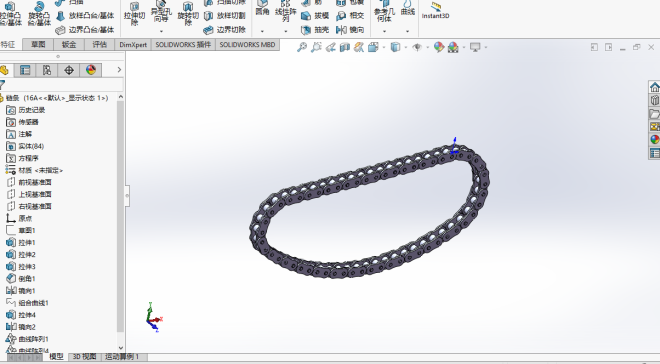The height and width of the screenshot is (364, 660).
Task: Select 材质 <未指定> material item
Action: pyautogui.click(x=35, y=170)
